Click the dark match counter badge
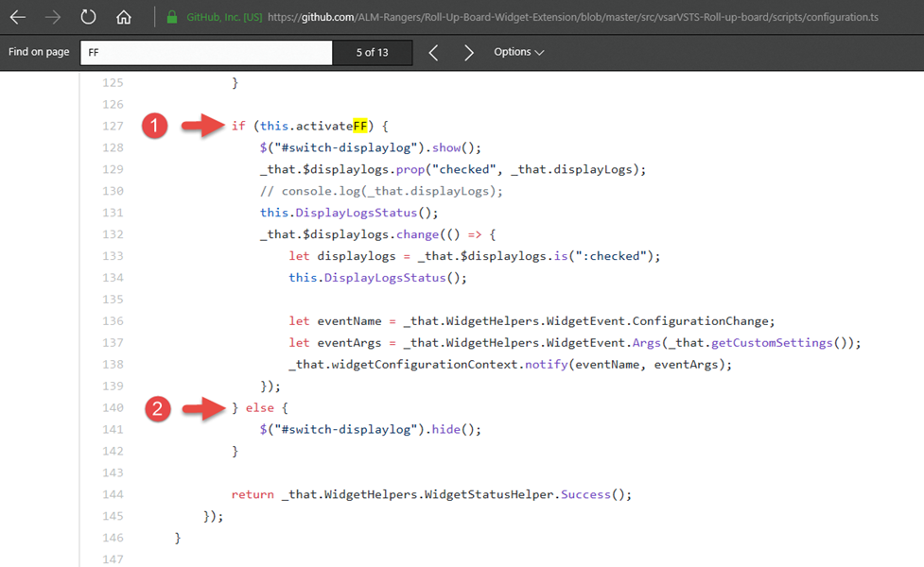 point(372,52)
